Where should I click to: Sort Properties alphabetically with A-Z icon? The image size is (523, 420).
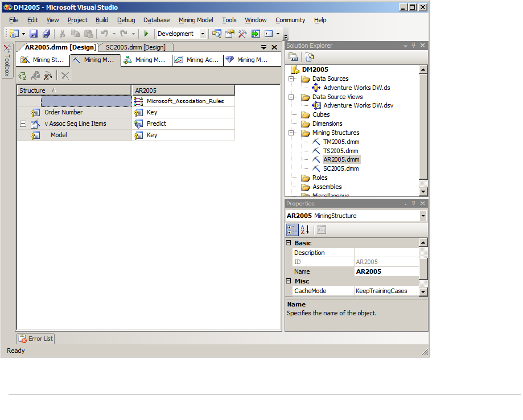tap(305, 230)
